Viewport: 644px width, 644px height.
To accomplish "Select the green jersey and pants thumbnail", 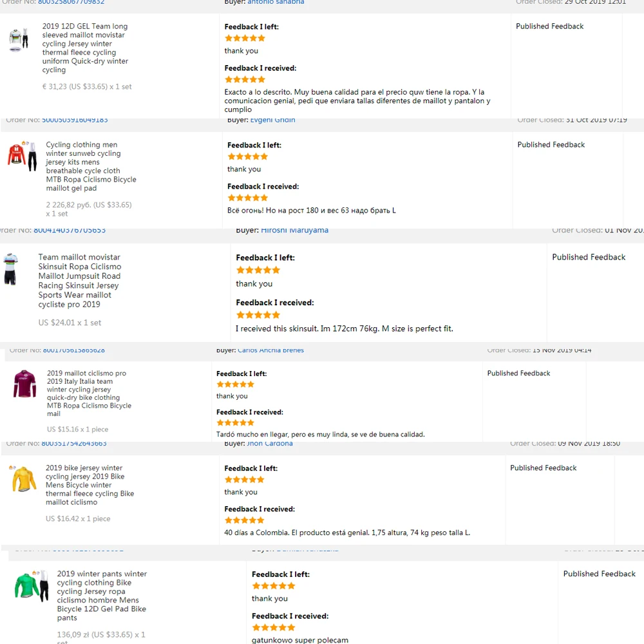I will [x=32, y=586].
